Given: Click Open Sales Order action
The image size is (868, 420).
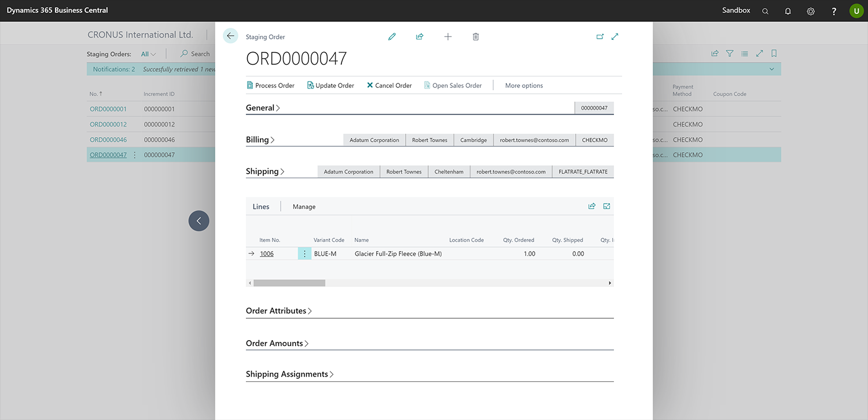Looking at the screenshot, I should tap(453, 85).
